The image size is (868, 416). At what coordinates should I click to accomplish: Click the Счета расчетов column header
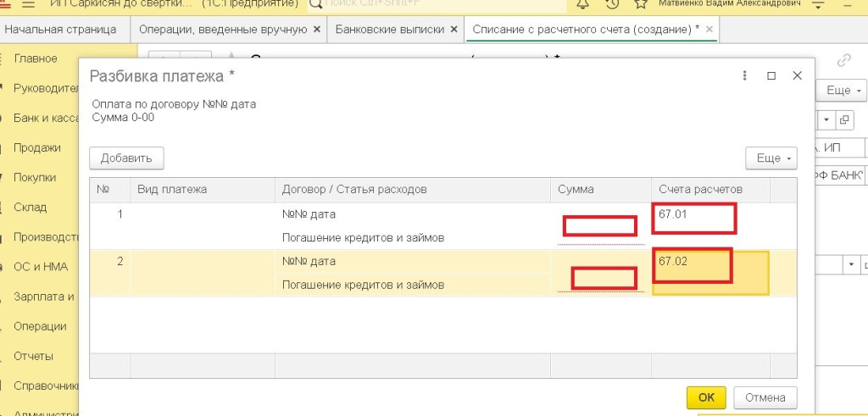[x=710, y=189]
